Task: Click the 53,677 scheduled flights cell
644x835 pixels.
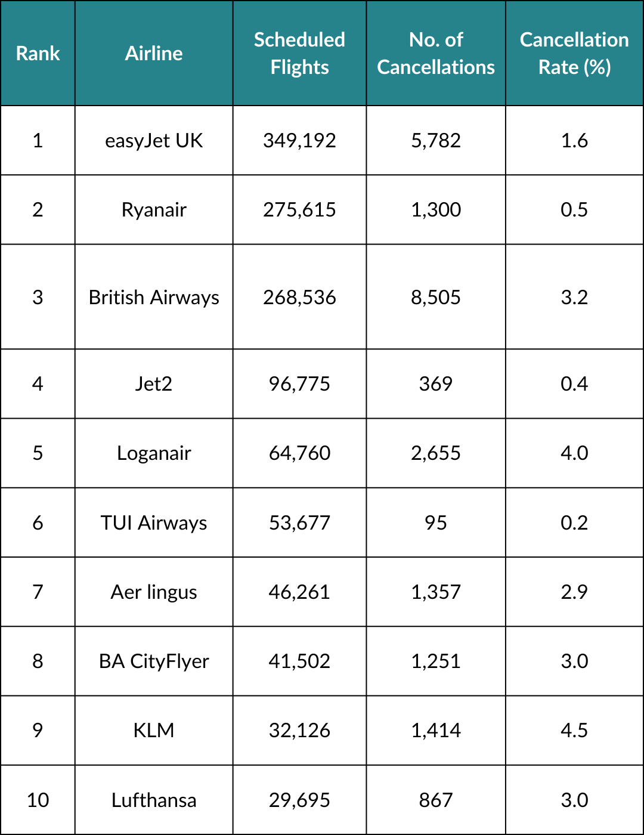Action: click(299, 522)
